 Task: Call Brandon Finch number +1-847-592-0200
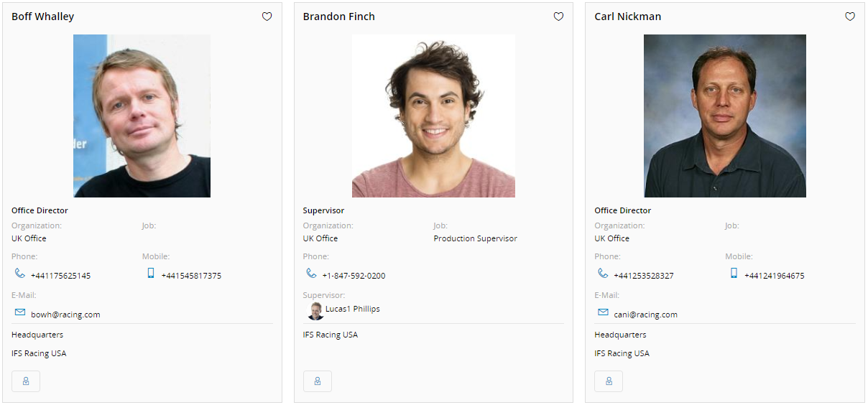pyautogui.click(x=354, y=276)
